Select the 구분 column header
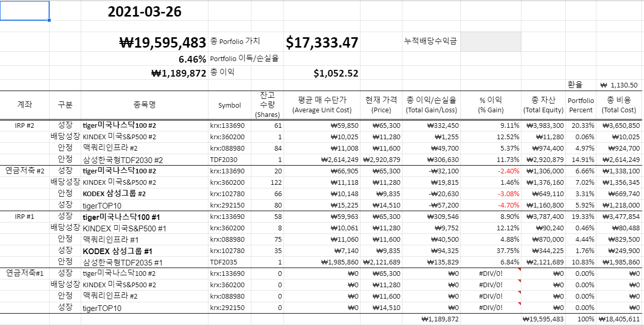644x325 pixels. (x=65, y=105)
